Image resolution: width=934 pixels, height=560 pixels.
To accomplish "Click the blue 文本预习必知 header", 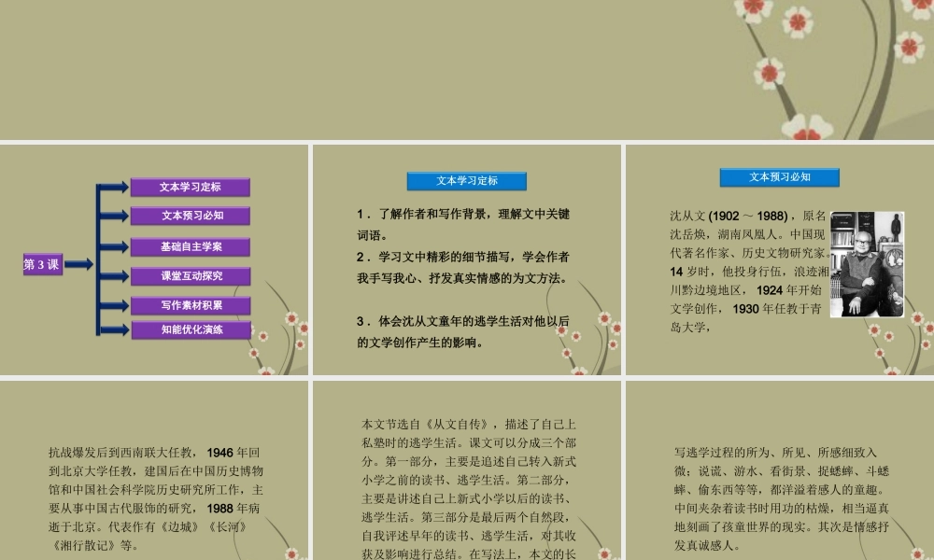I will click(x=779, y=176).
